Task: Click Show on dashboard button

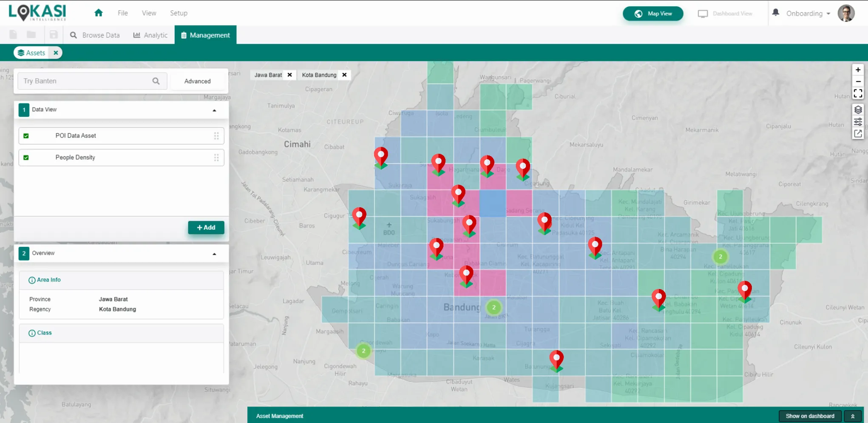Action: coord(809,416)
